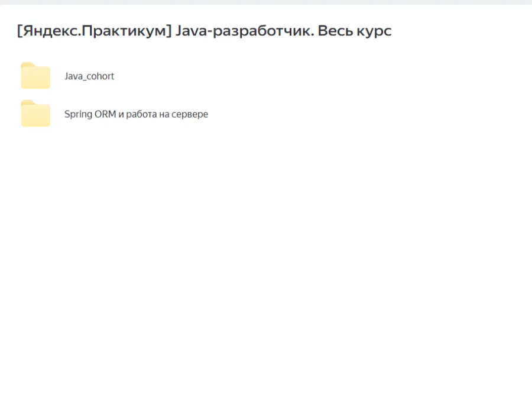Image resolution: width=532 pixels, height=420 pixels.
Task: Click the Java_cohort folder name
Action: click(89, 76)
